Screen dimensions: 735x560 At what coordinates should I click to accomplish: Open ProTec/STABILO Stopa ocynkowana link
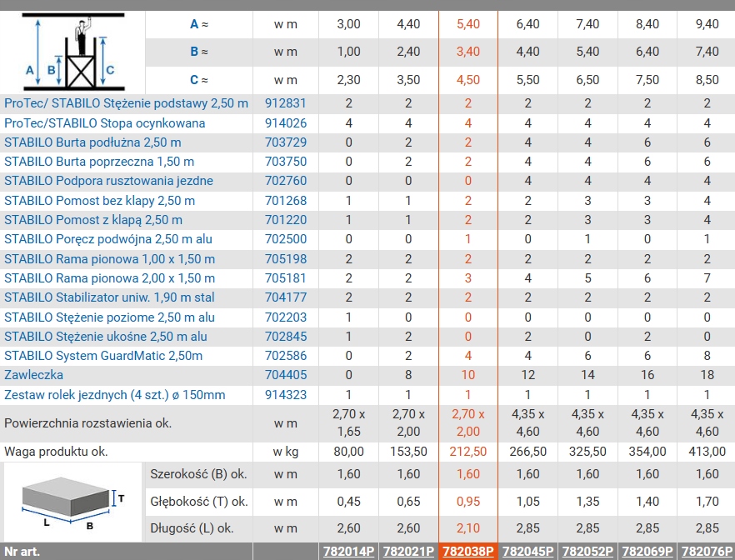(104, 123)
